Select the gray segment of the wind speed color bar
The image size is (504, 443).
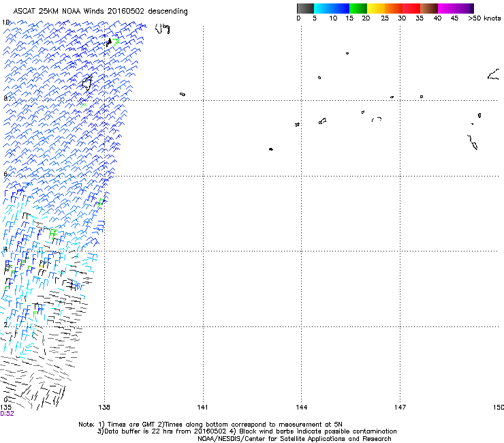pos(305,8)
